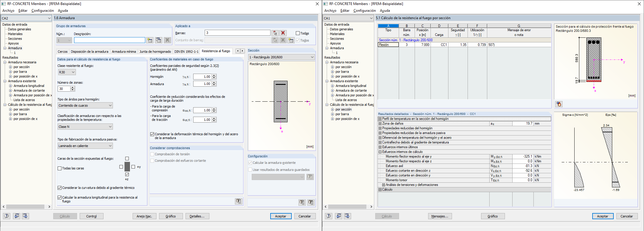Image resolution: width=644 pixels, height=231 pixels.
Task: Click the Mensajes... button in right window
Action: click(x=440, y=216)
